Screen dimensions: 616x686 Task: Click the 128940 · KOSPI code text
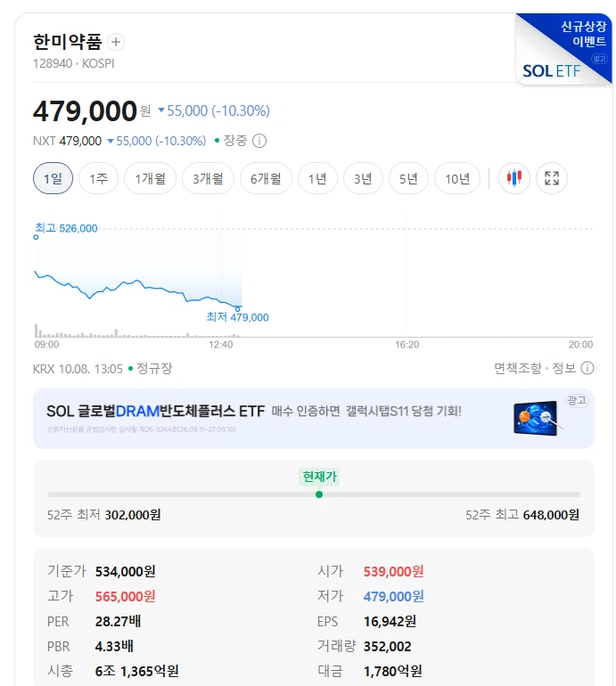[x=74, y=63]
